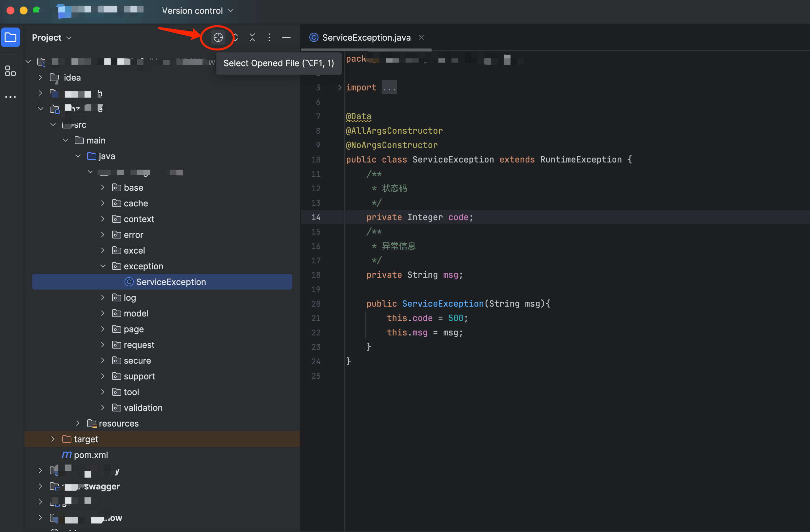810x532 pixels.
Task: Expand the cache package
Action: pyautogui.click(x=103, y=203)
